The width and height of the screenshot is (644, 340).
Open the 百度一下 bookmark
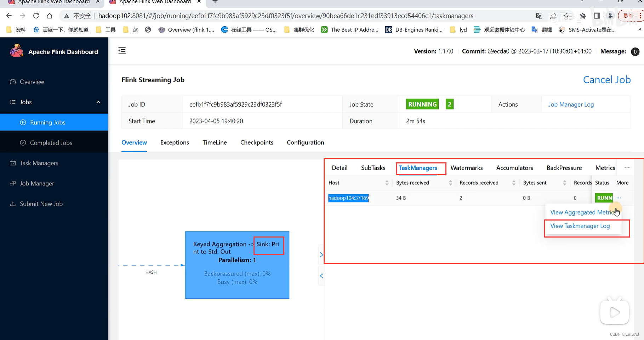61,30
